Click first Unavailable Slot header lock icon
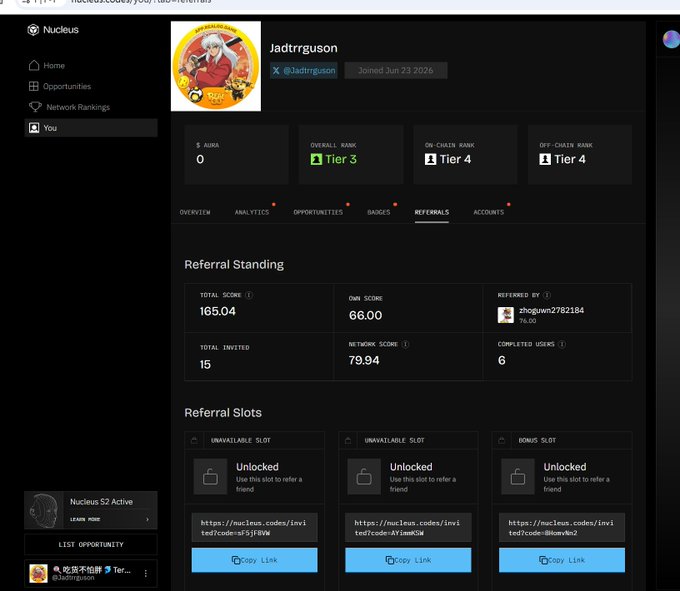 click(x=194, y=441)
